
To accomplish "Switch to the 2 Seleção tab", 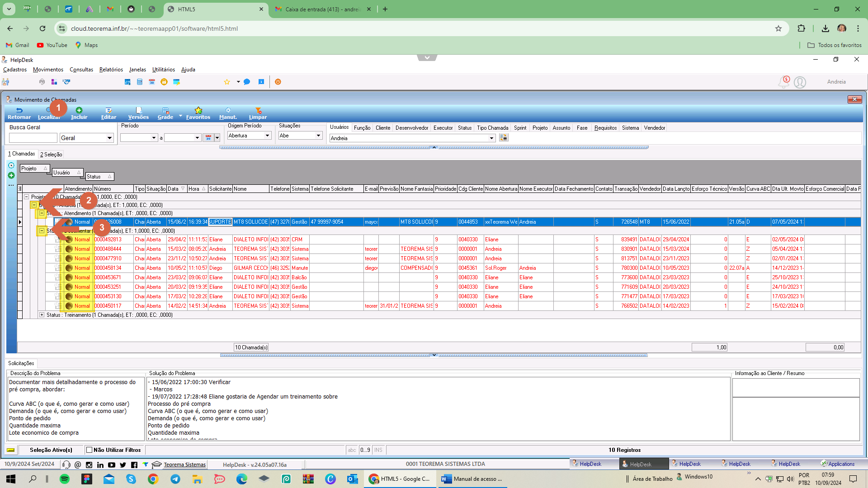I will (51, 154).
